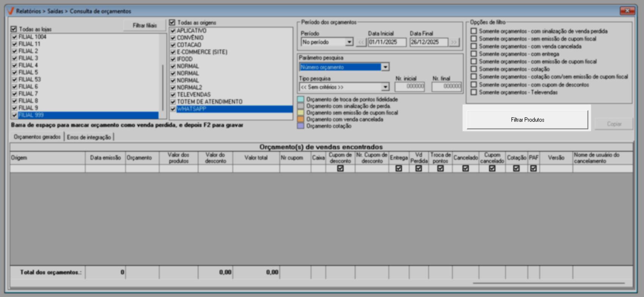Toggle the WHATSAPP origin checkbox
This screenshot has width=644, height=297.
point(173,109)
